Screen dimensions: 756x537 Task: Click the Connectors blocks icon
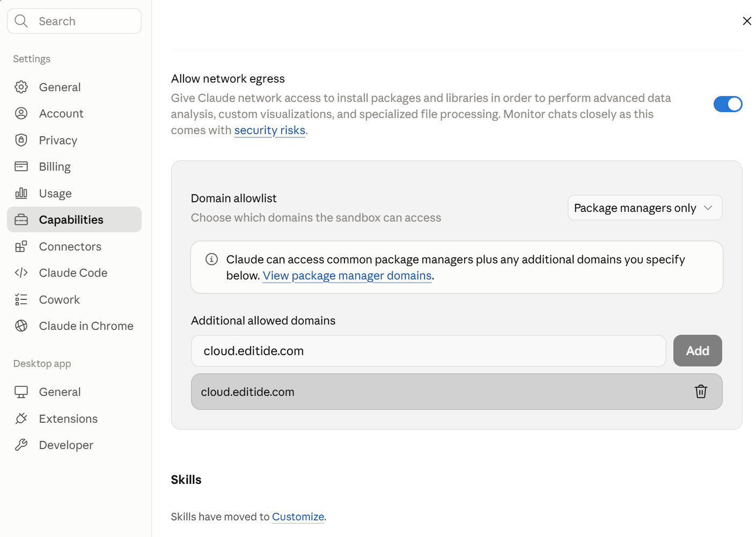click(21, 246)
